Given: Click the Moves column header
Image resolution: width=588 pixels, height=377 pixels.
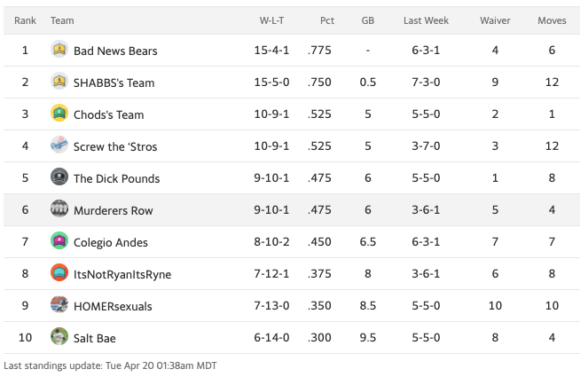Looking at the screenshot, I should 552,20.
